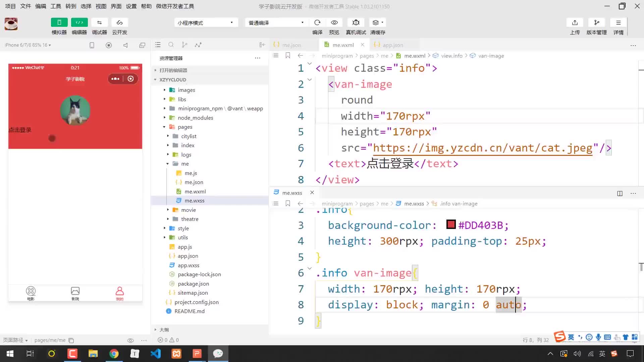Detach the simulator into separate window
644x362 pixels.
coord(142,45)
